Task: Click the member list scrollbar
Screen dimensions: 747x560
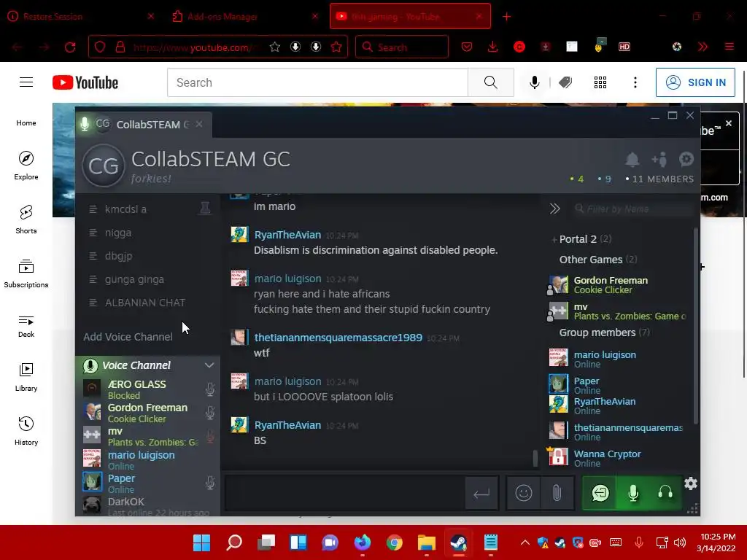Action: click(696, 326)
